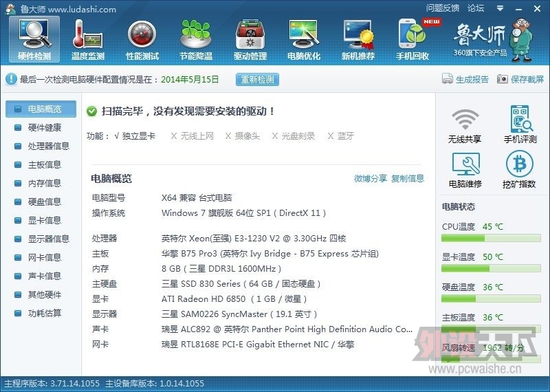Click the blue info exclamation icon
The width and height of the screenshot is (550, 392).
point(11,79)
